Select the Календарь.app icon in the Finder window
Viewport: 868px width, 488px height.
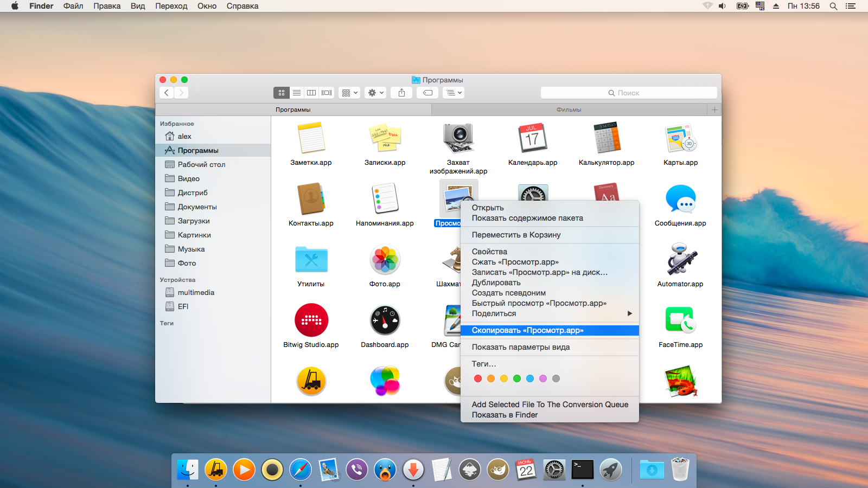(533, 138)
